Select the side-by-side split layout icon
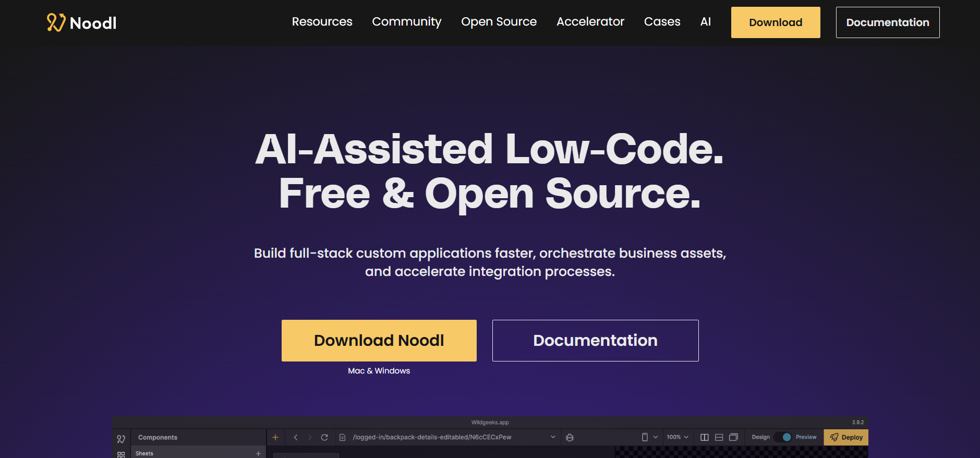Image resolution: width=980 pixels, height=458 pixels. 704,437
